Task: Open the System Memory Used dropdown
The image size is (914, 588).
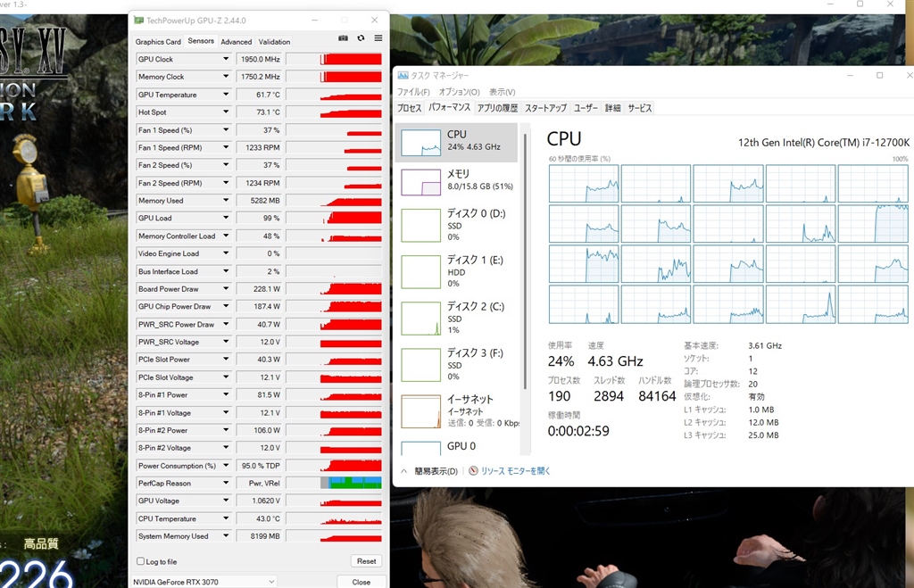Action: pos(226,536)
